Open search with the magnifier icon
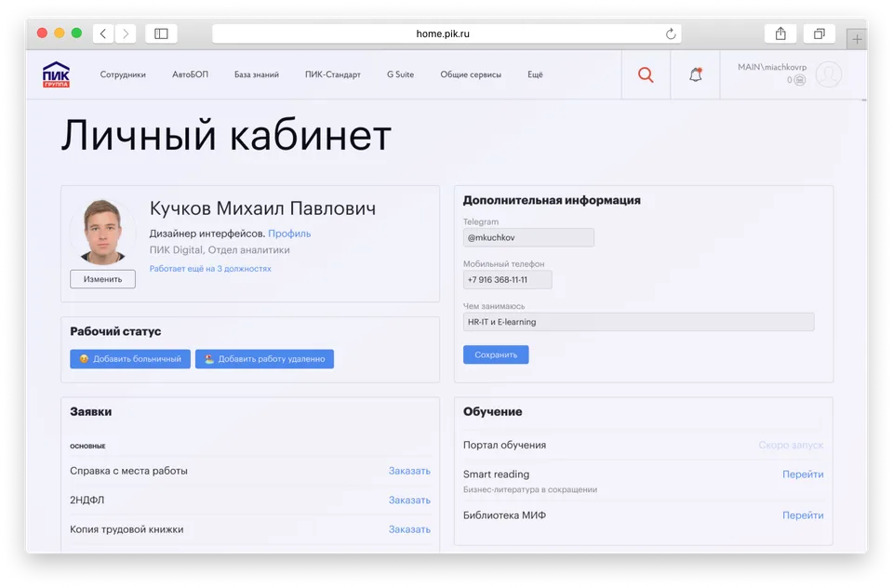Screen dimensions: 893x588 pos(646,74)
